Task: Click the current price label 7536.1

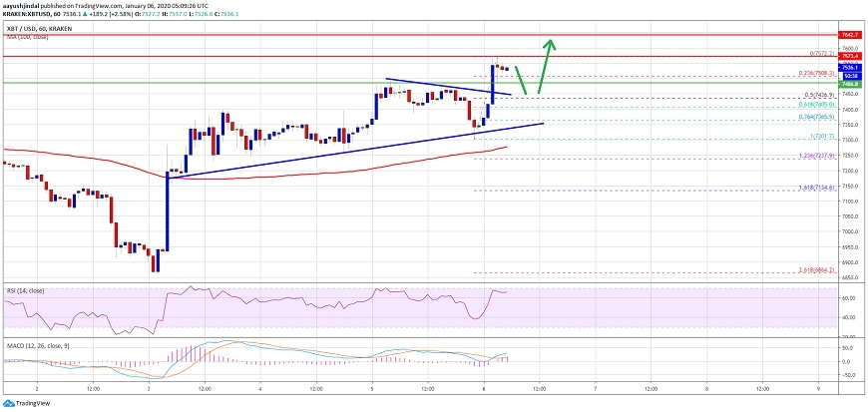Action: tap(850, 68)
